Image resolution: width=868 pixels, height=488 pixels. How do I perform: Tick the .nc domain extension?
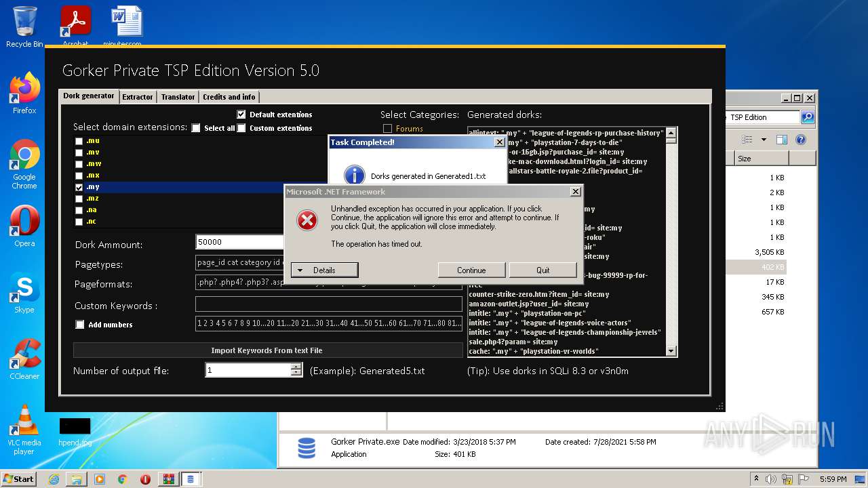point(79,222)
